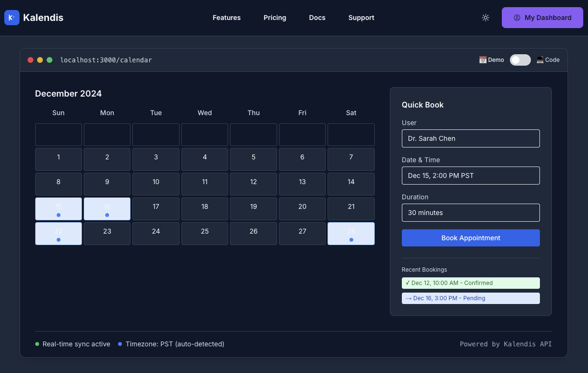The image size is (588, 373).
Task: Select Docs from the navigation bar
Action: pyautogui.click(x=317, y=18)
